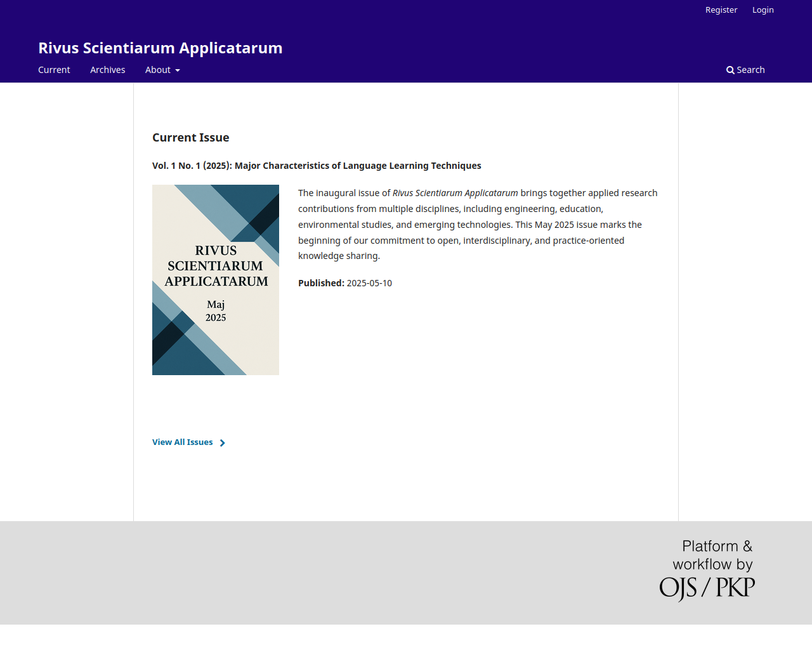Open the Vol. 1 No. 1 (2025) issue title
Screen dimensions: 812x650
(317, 166)
